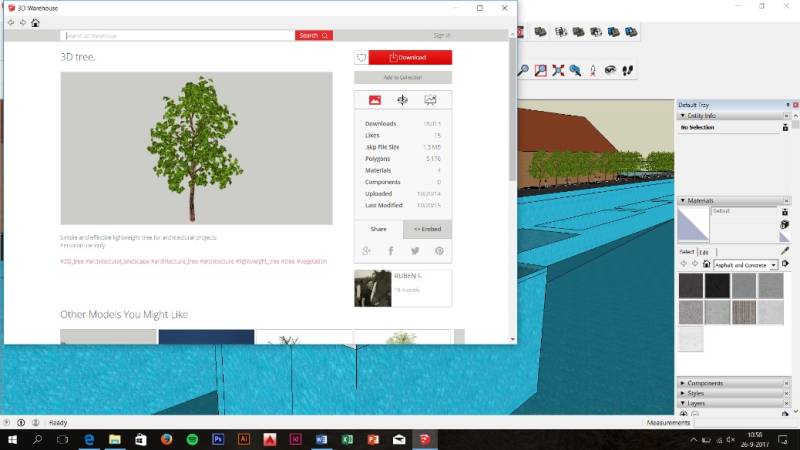800x450 pixels.
Task: Click the 3D tree preview image
Action: point(196,148)
